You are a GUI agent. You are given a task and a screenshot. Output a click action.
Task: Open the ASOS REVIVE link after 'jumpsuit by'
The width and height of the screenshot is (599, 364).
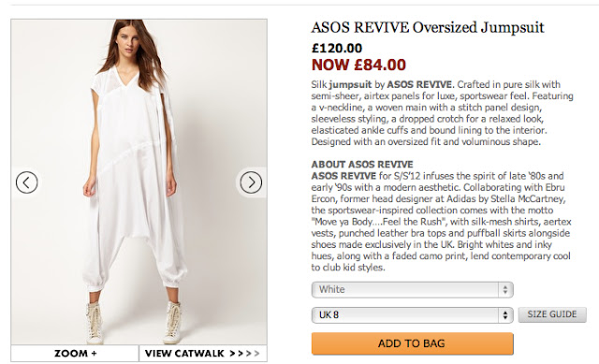click(419, 84)
